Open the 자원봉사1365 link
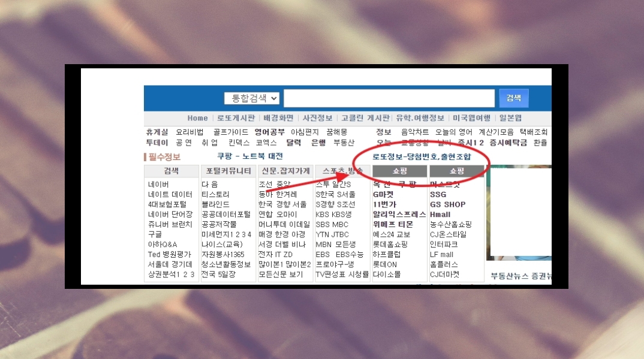Viewport: 644px width, 359px height. click(223, 254)
